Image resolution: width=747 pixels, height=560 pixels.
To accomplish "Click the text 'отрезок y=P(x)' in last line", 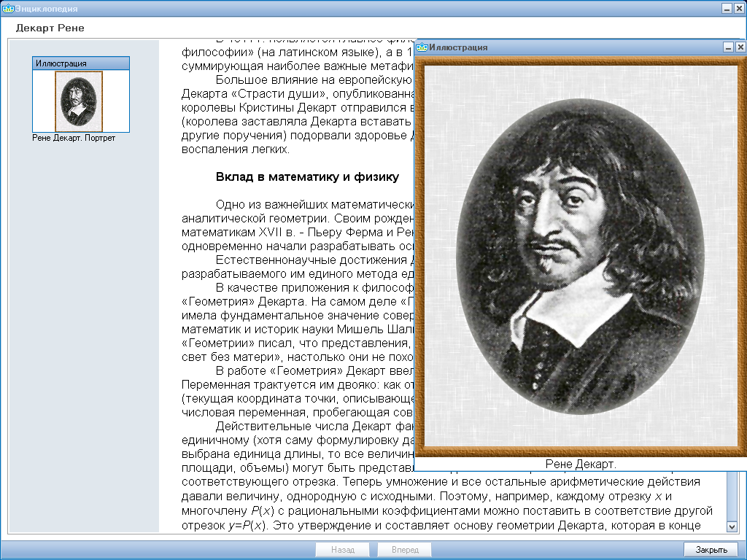I will pyautogui.click(x=223, y=526).
